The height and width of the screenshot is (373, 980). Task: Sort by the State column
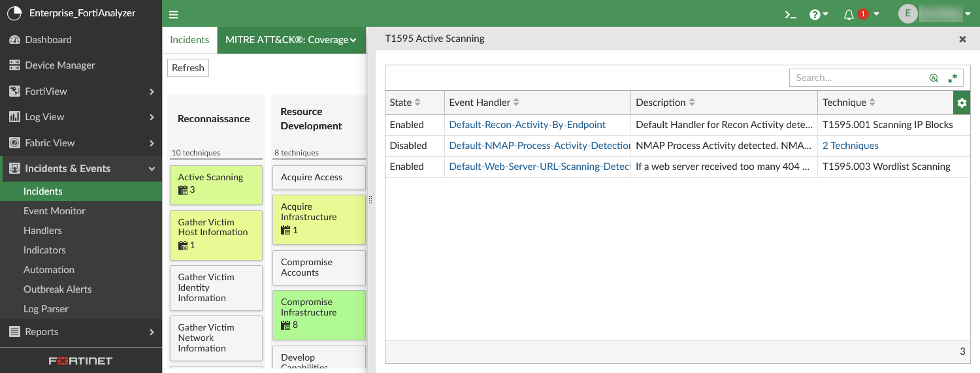417,103
